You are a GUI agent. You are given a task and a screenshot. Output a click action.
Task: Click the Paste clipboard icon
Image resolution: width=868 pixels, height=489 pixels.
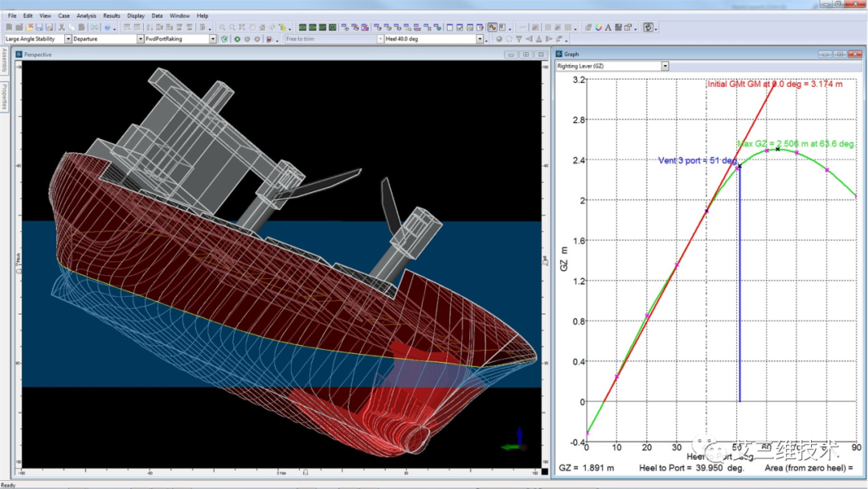click(x=81, y=27)
